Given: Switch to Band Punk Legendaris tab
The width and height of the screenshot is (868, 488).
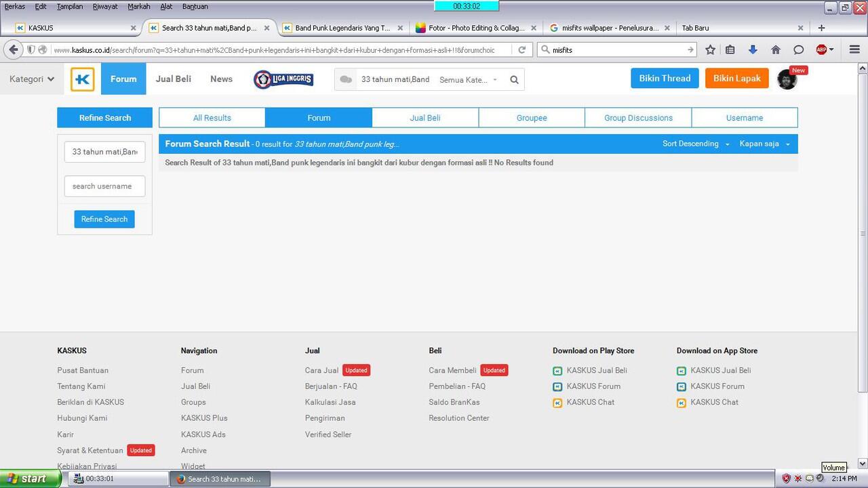Looking at the screenshot, I should 342,28.
